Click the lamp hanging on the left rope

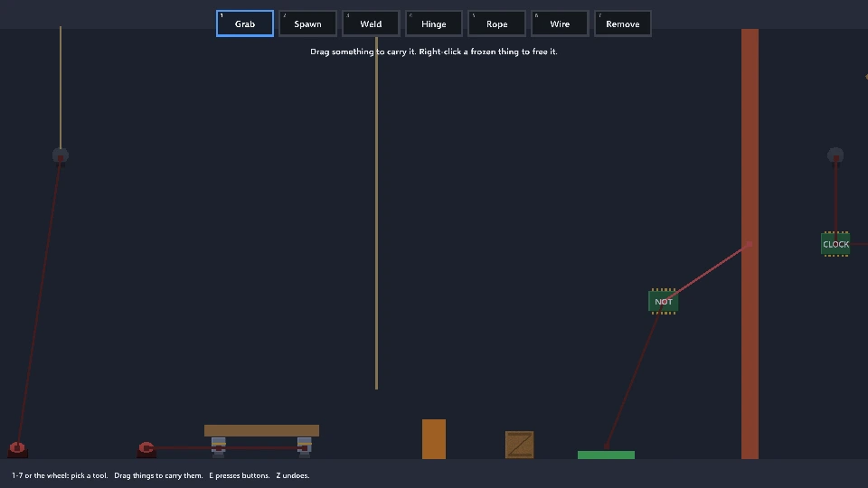(61, 156)
